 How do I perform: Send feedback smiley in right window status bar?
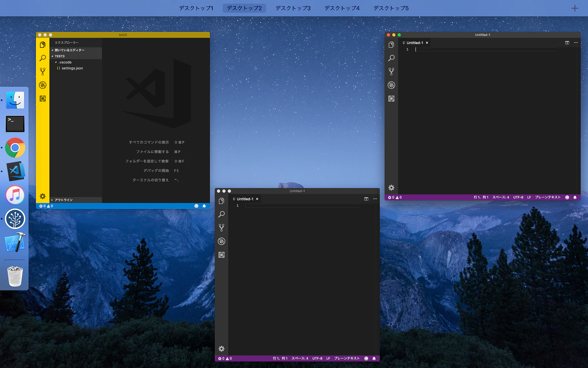coord(567,197)
